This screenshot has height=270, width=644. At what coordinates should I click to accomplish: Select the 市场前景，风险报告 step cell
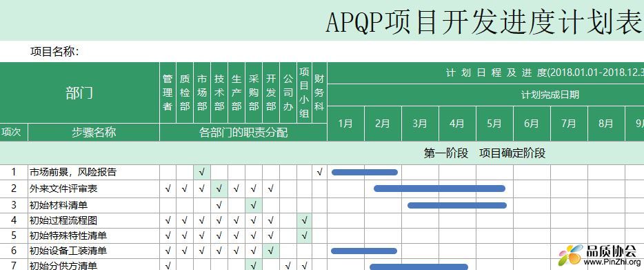[94, 173]
